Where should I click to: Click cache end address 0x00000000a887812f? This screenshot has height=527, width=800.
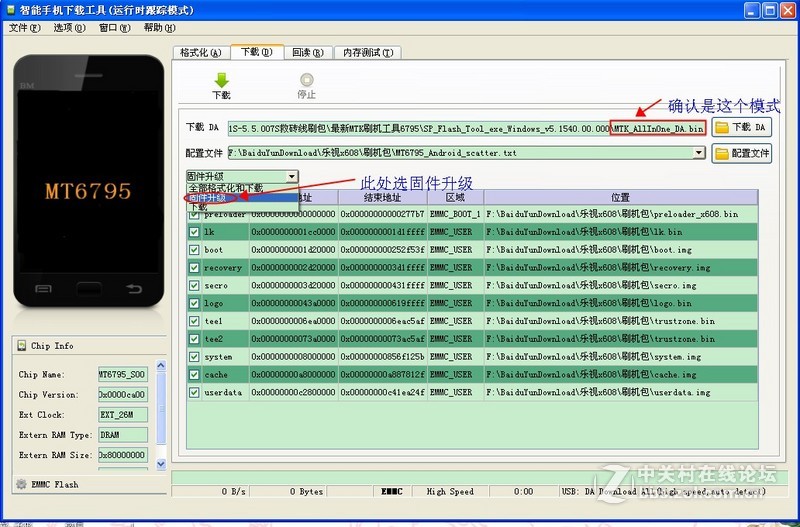coord(383,374)
